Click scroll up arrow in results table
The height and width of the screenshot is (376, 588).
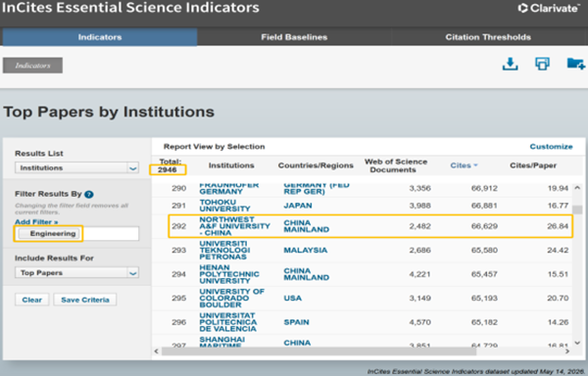point(577,187)
